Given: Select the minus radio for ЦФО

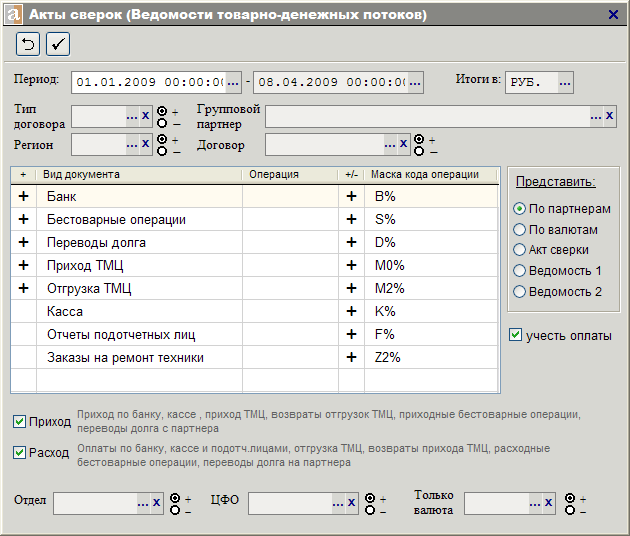Looking at the screenshot, I should pyautogui.click(x=370, y=510).
